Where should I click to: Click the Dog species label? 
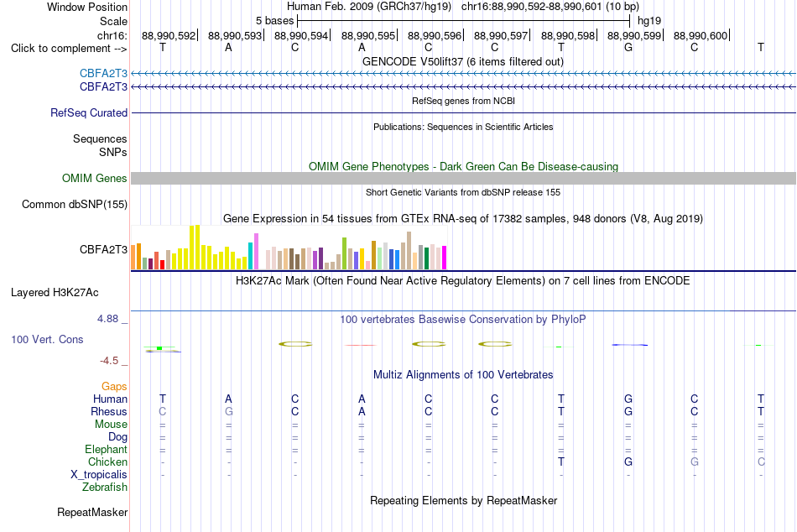(118, 437)
